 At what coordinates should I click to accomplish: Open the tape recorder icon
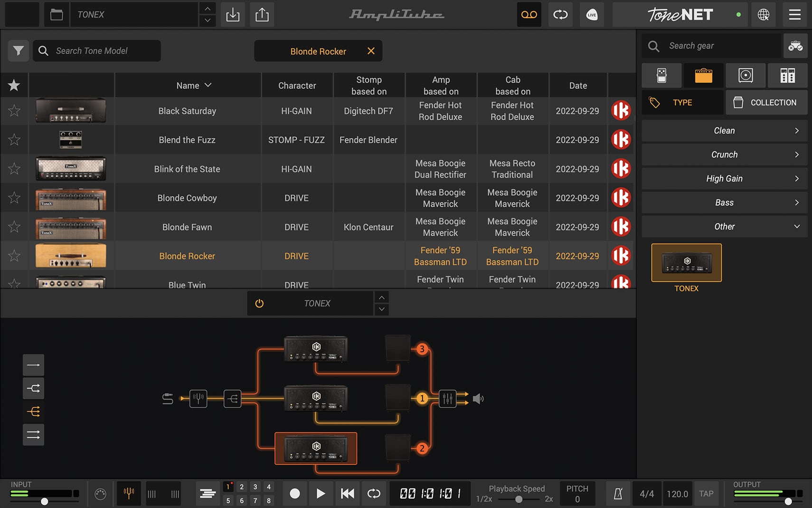(x=529, y=15)
